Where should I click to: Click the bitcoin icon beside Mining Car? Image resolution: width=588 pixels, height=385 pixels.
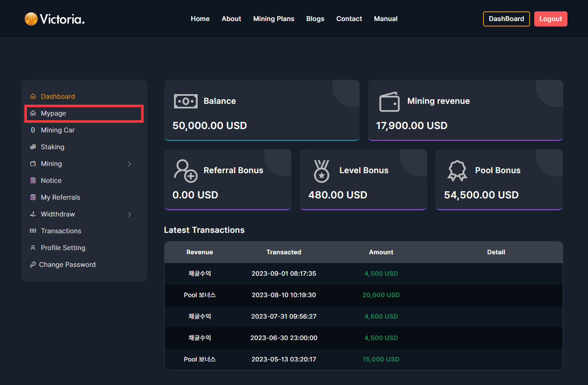pyautogui.click(x=33, y=130)
